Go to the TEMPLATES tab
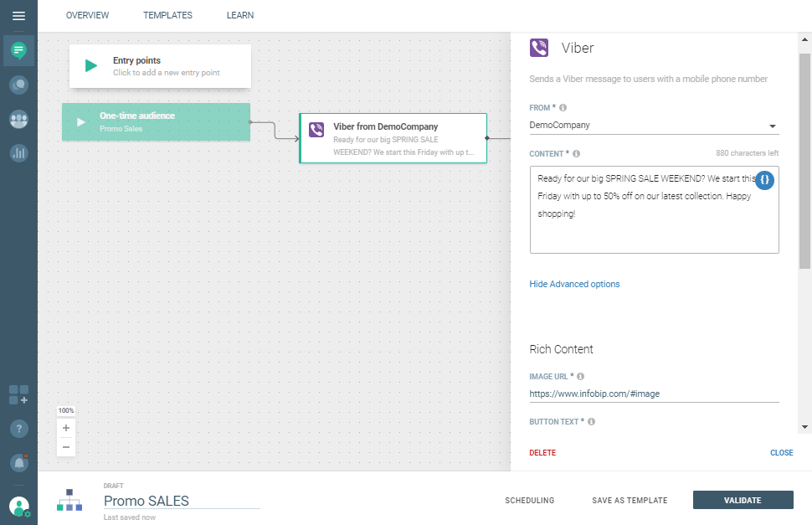This screenshot has height=525, width=812. coord(167,16)
